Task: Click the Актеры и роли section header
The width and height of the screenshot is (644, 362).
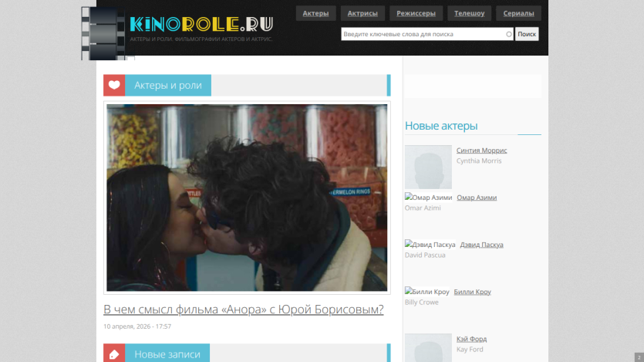Action: pos(168,85)
